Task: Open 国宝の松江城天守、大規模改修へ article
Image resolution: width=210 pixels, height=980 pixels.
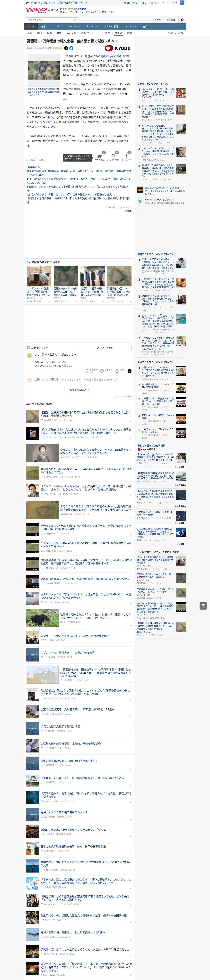Action: (77, 709)
